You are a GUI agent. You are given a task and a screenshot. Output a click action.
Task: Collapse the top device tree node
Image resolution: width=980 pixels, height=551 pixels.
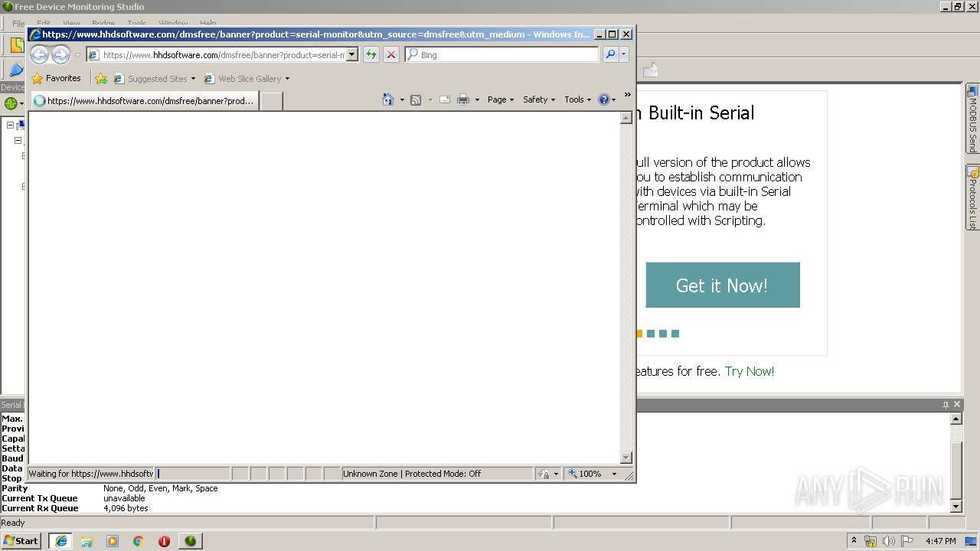[11, 126]
